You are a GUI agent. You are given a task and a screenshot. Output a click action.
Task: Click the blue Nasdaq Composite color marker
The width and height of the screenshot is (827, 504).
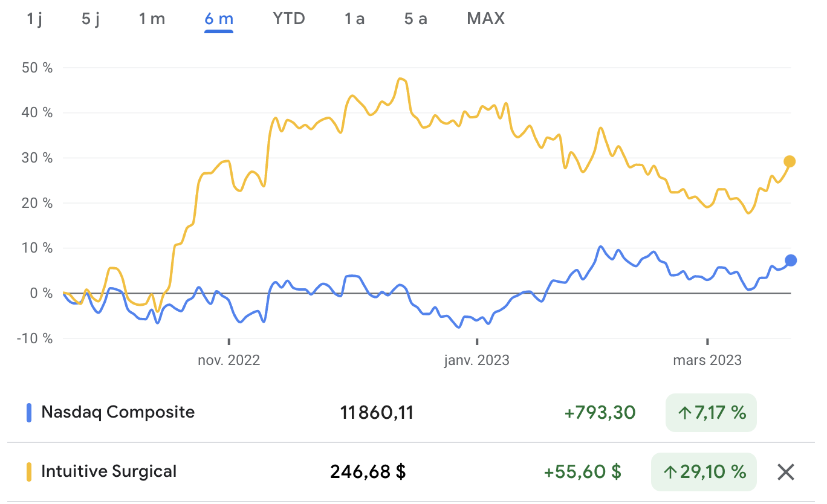[28, 413]
